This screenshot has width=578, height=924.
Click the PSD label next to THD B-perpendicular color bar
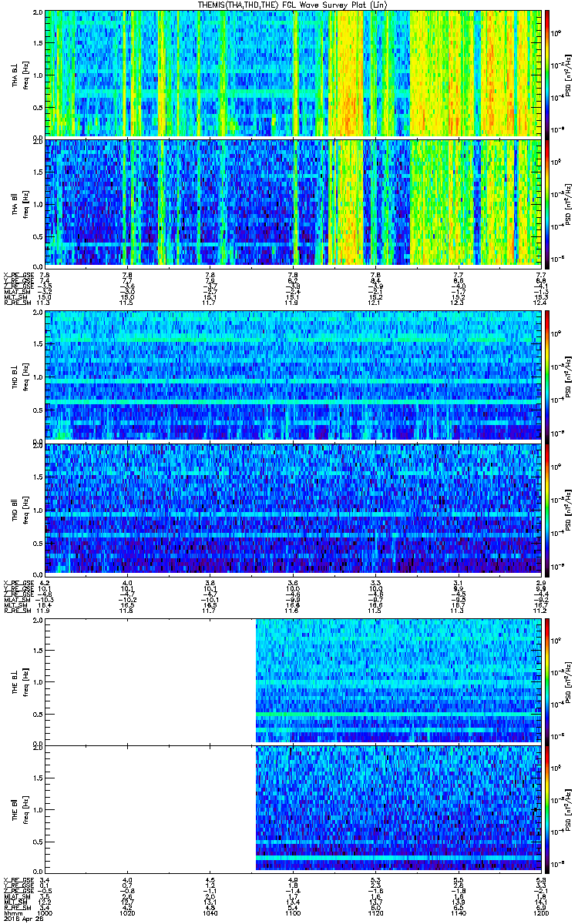[569, 375]
